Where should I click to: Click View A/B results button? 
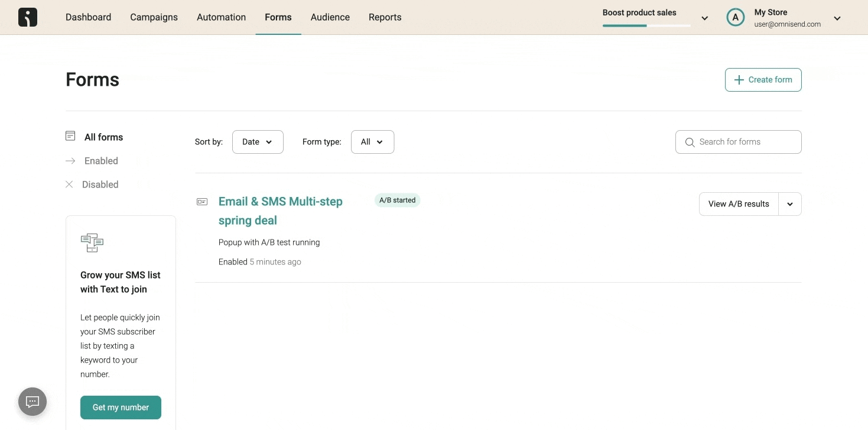coord(739,204)
